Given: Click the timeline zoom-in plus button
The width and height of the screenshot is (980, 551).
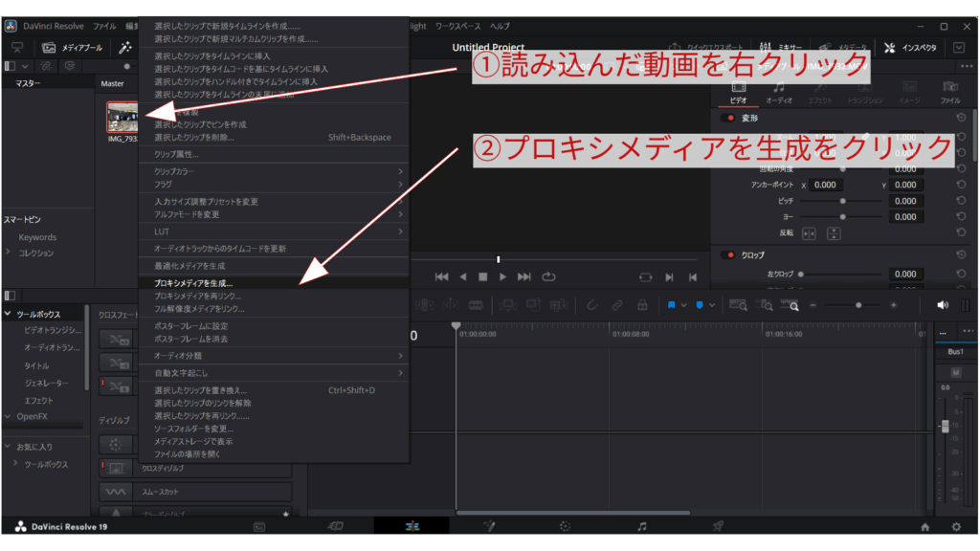Looking at the screenshot, I should click(894, 305).
